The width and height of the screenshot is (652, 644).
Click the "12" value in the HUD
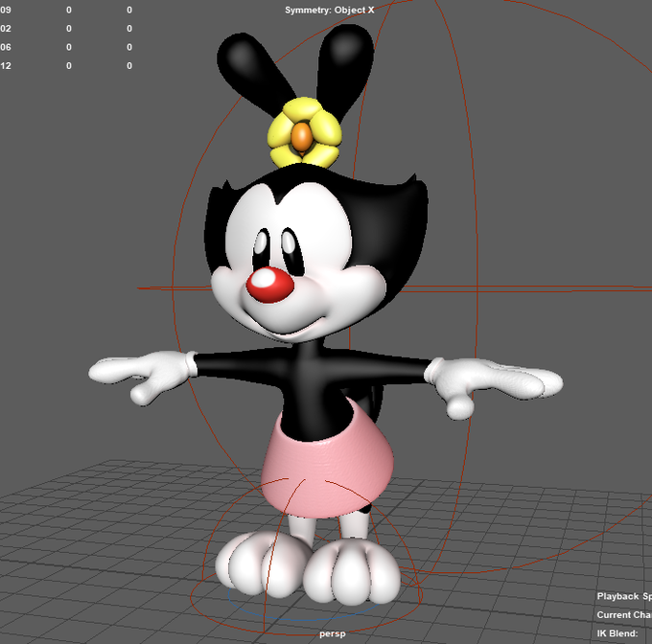click(x=6, y=66)
